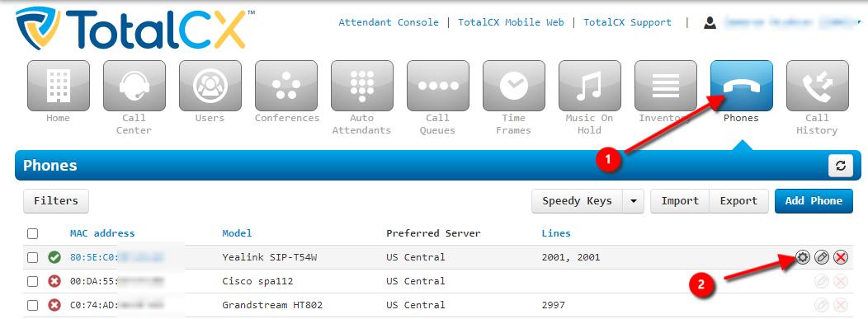Open the TotalCX Mobile Web link
This screenshot has height=319, width=868.
pyautogui.click(x=511, y=22)
